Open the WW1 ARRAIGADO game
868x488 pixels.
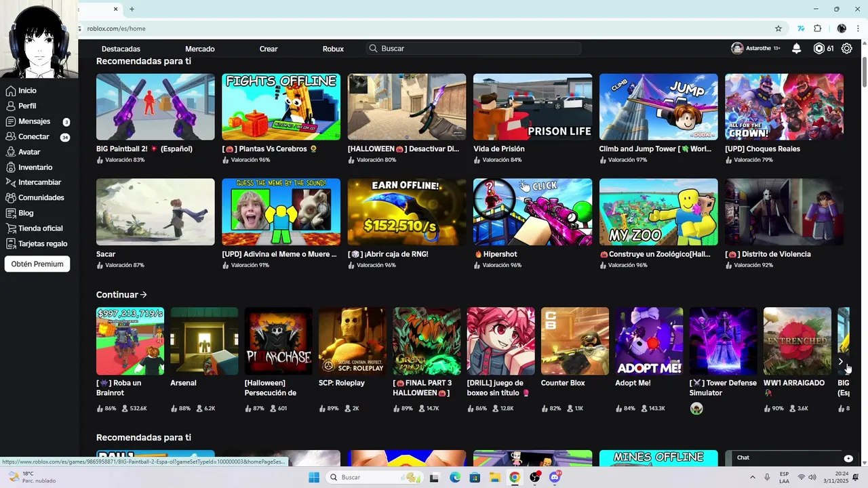click(x=797, y=341)
